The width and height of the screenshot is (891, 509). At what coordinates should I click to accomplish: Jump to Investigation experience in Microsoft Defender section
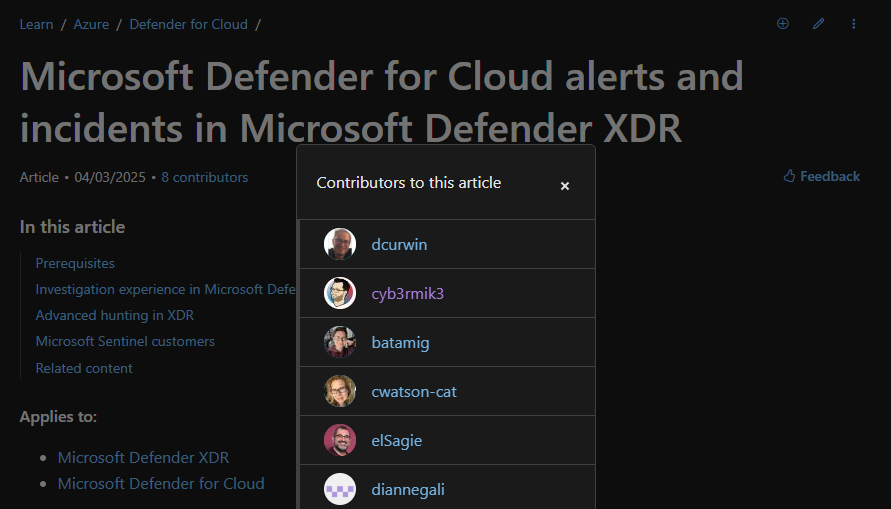tap(165, 289)
